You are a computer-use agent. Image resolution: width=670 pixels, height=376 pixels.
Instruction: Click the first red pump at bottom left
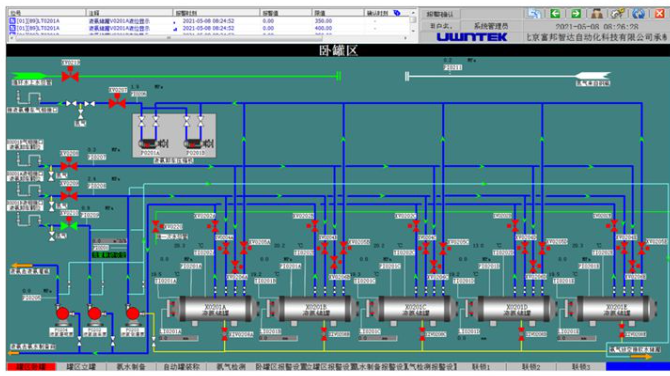point(63,314)
